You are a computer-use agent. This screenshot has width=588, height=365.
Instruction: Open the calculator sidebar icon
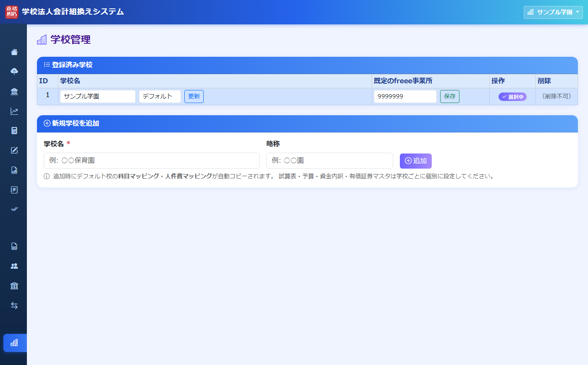click(x=14, y=131)
